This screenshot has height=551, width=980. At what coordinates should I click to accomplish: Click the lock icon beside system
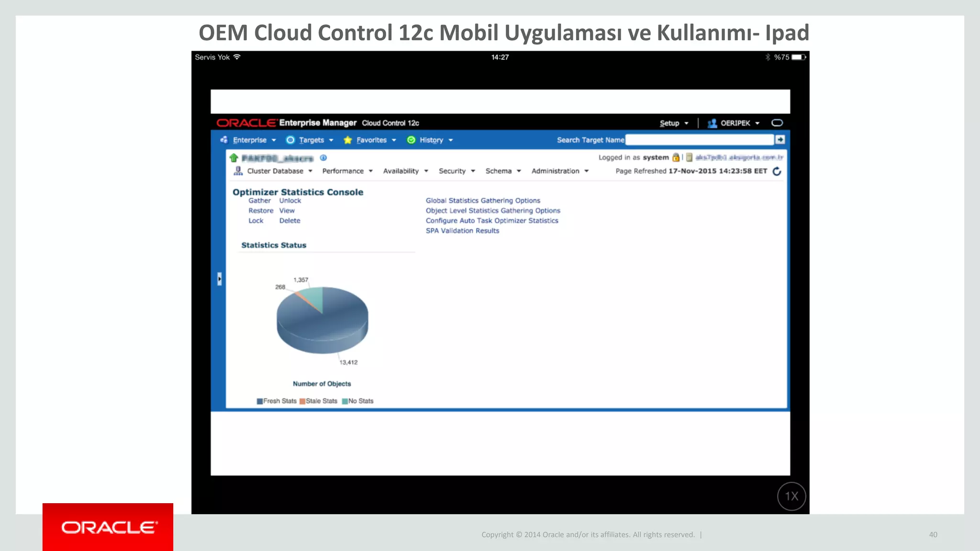[676, 157]
